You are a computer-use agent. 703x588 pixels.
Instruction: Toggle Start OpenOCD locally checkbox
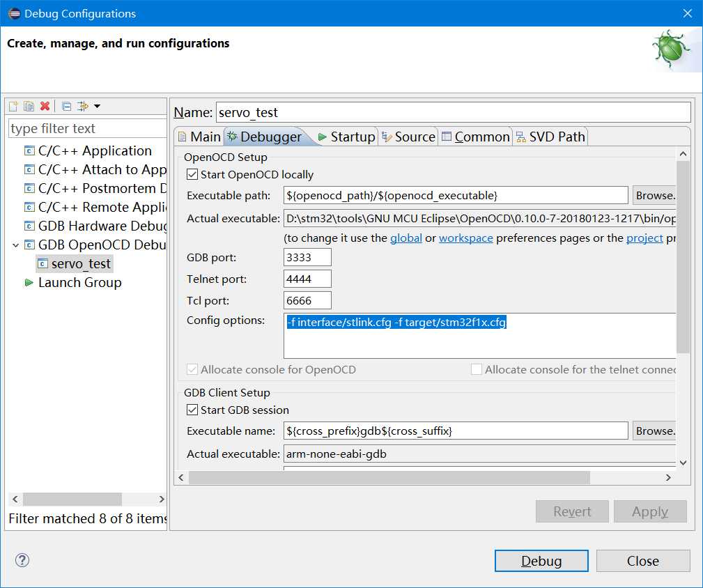192,174
